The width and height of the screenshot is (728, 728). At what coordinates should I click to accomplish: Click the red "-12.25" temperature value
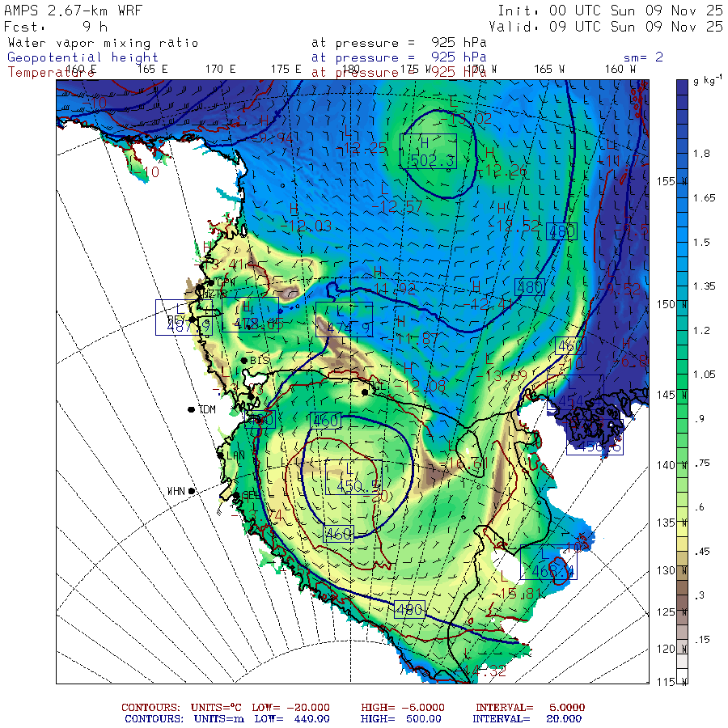point(362,148)
